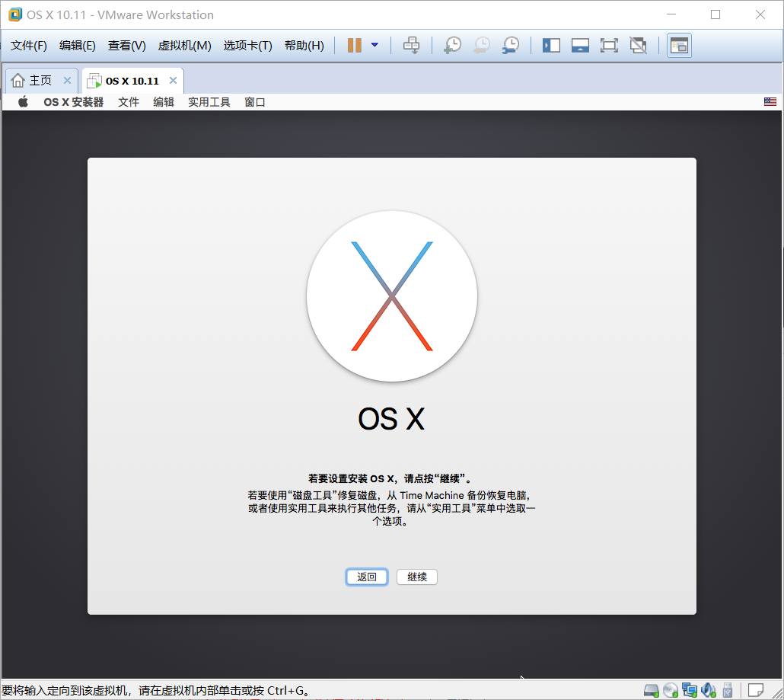Open the 文件(F) menu
784x700 pixels.
click(x=28, y=46)
